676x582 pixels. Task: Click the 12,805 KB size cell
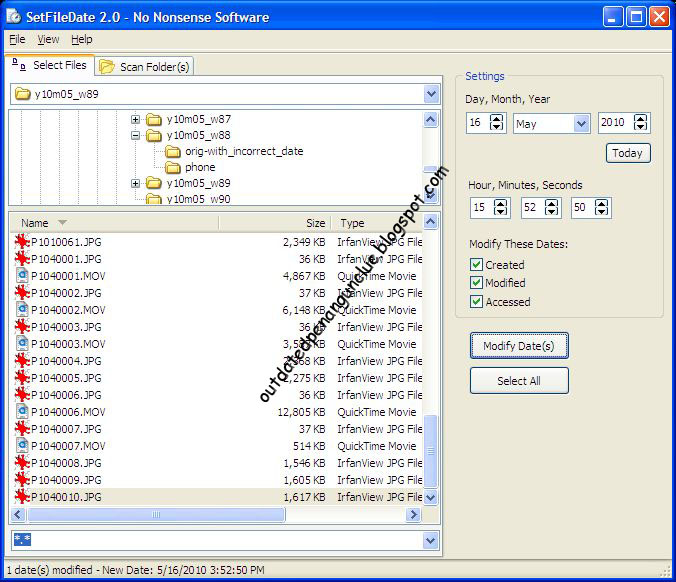click(301, 412)
